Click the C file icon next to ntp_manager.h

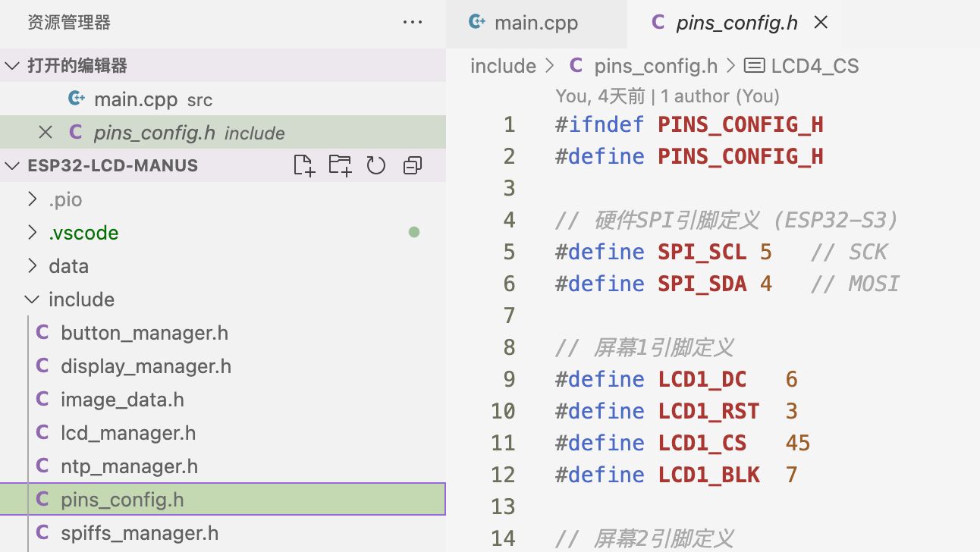pos(42,466)
